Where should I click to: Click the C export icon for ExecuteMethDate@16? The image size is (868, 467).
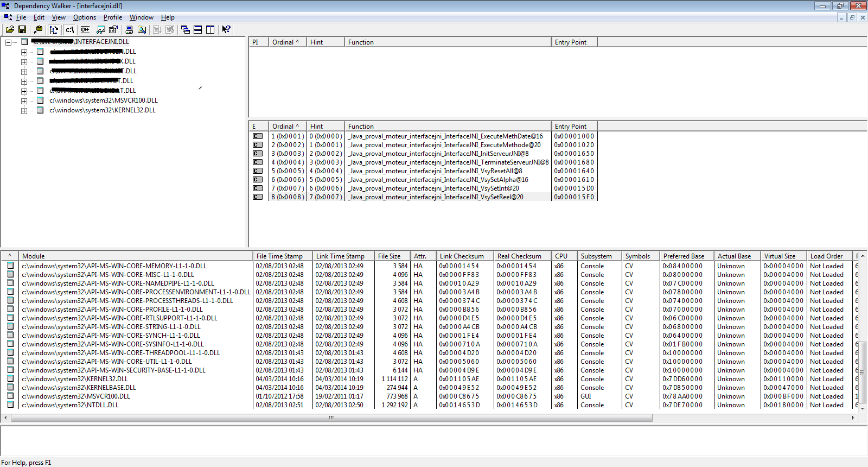258,136
